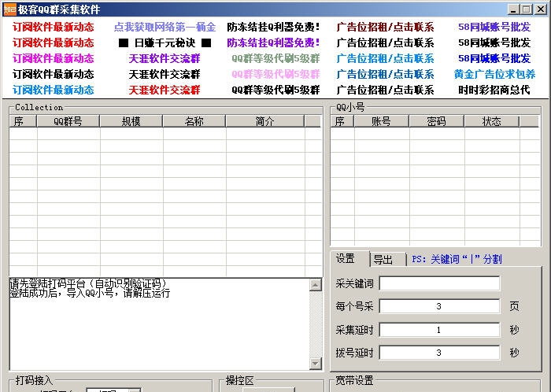Screen dimensions: 551x392
Task: Close the 极客QQ群采集软件 window
Action: click(x=541, y=9)
